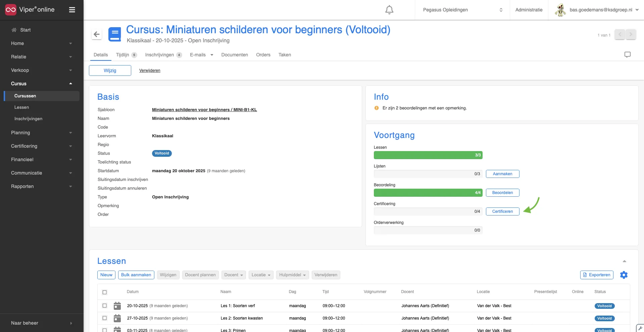The height and width of the screenshot is (332, 644).
Task: Click calendar icon for 20-10-2025 lesson
Action: (x=117, y=306)
